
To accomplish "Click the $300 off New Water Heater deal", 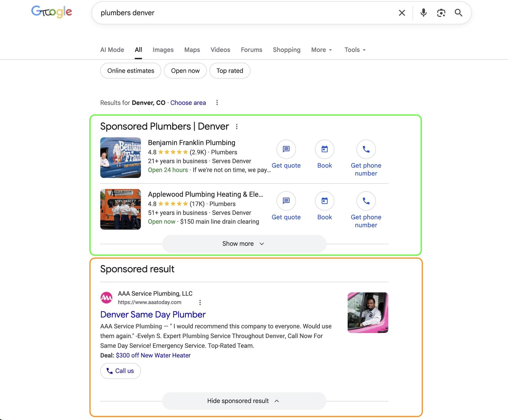I will pos(153,355).
